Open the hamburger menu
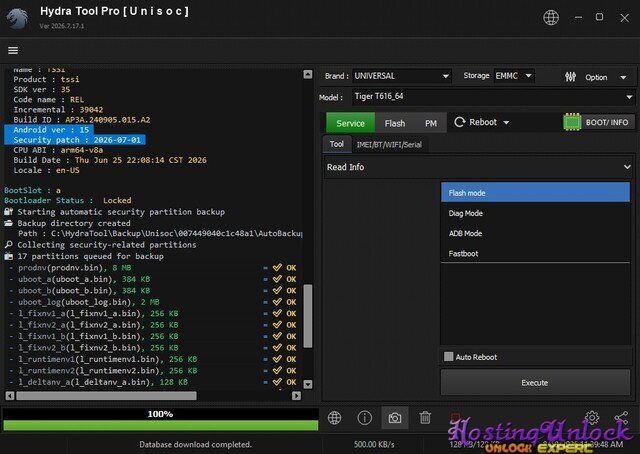Screen dimensions: 640x454 (13, 50)
